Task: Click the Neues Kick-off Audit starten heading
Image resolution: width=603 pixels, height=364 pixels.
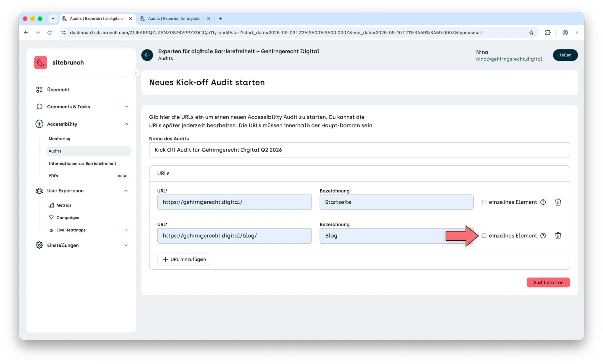Action: (207, 82)
